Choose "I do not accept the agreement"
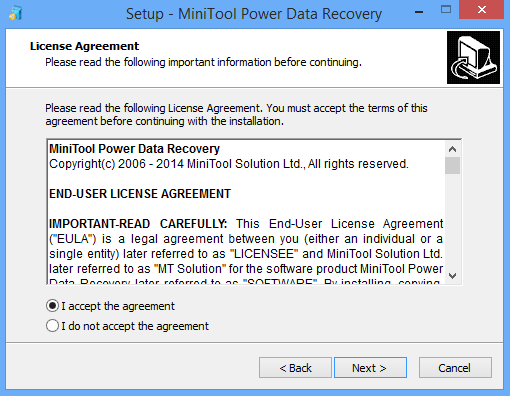 [52, 326]
